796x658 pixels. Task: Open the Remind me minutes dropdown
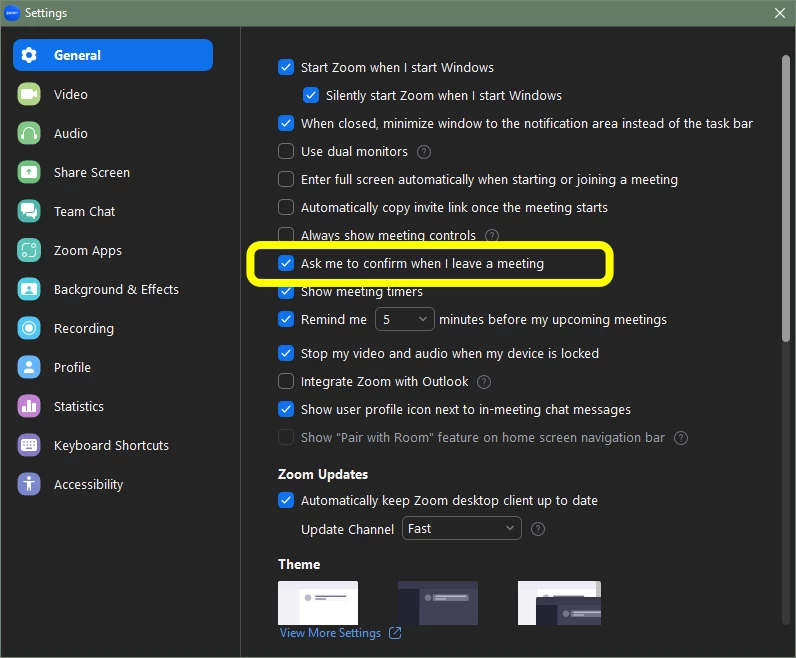[405, 319]
